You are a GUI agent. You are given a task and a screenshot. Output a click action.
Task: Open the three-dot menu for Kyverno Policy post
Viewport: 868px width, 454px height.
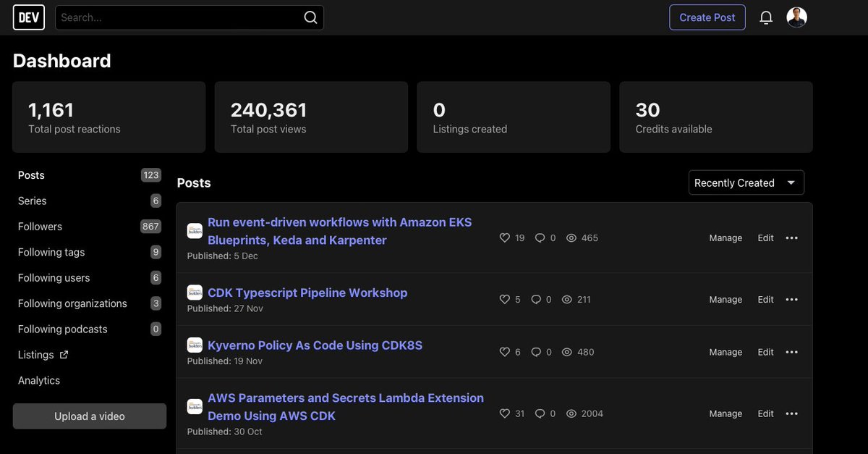(791, 352)
